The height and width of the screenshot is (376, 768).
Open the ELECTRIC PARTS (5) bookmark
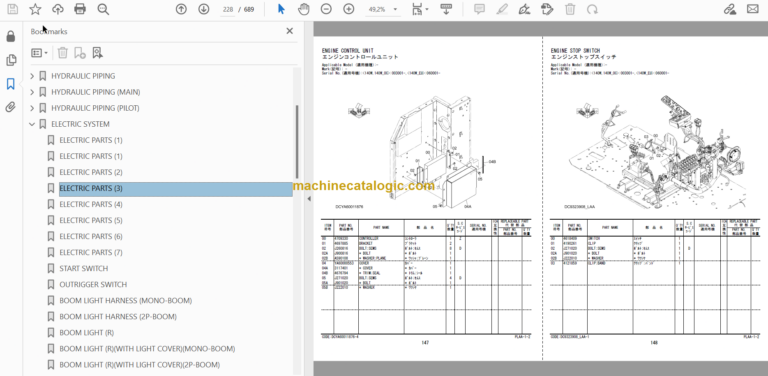(x=91, y=220)
